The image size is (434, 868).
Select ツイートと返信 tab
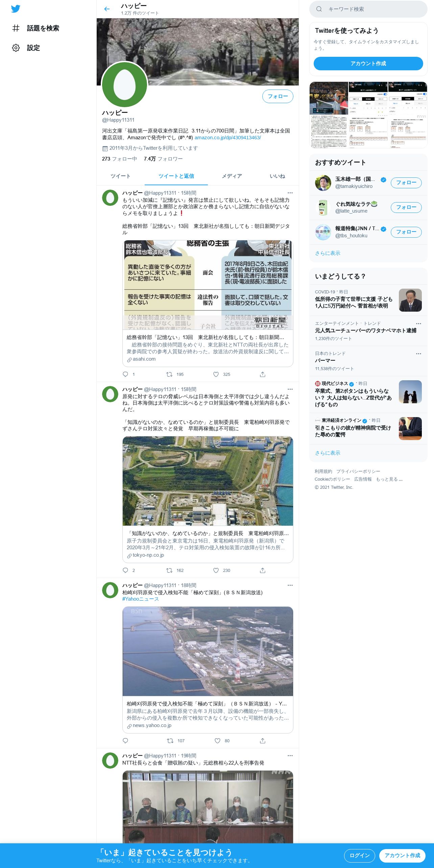(x=176, y=176)
